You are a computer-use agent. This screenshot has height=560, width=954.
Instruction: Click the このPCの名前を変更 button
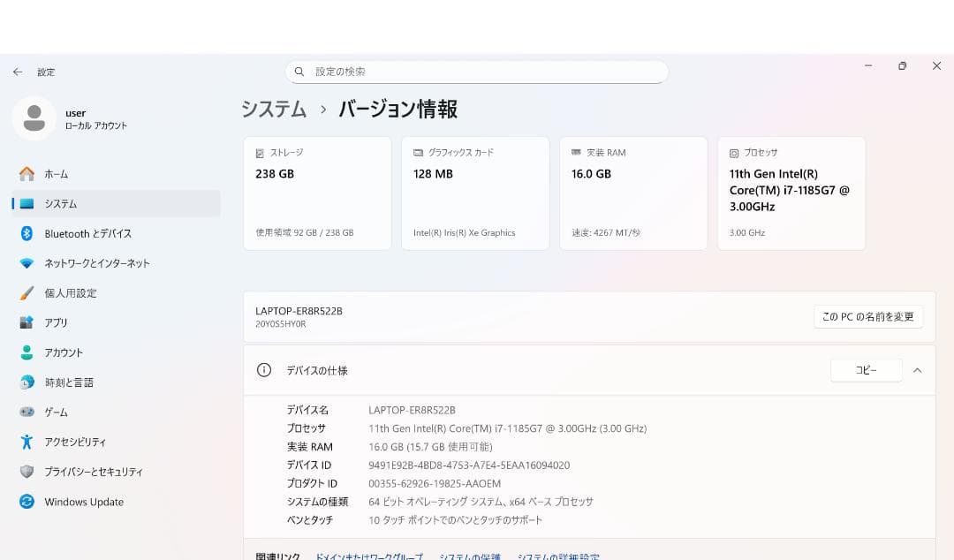tap(868, 316)
